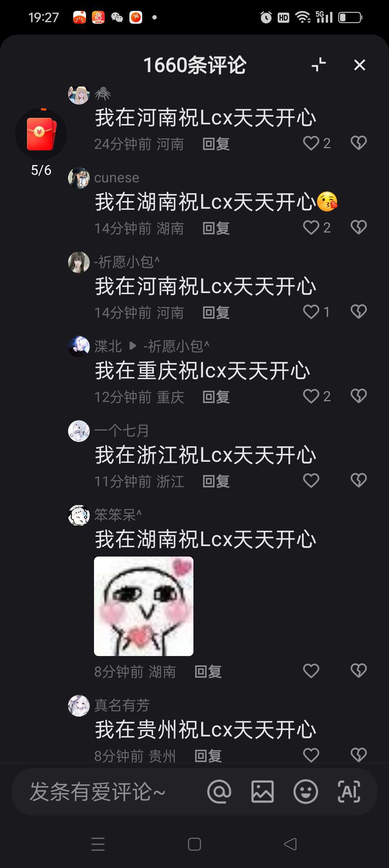
Task: Open the AI comment assistant
Action: pos(349,792)
